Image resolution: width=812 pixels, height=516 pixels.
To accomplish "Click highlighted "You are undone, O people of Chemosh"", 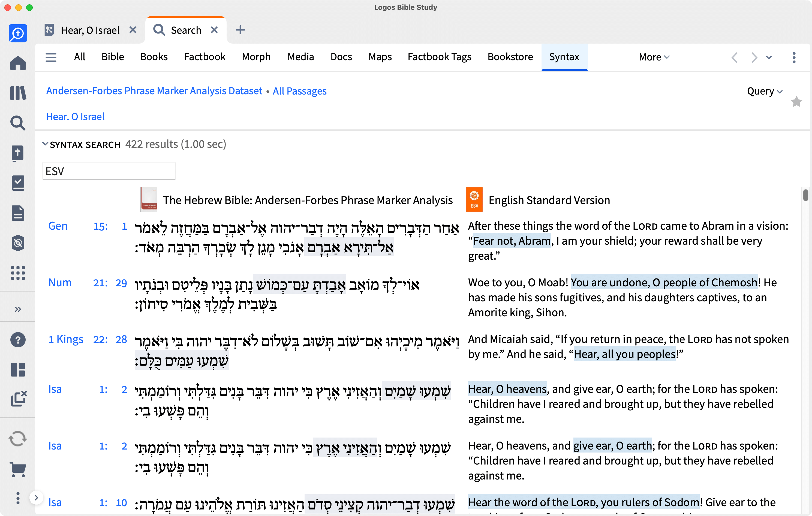I will coord(664,283).
